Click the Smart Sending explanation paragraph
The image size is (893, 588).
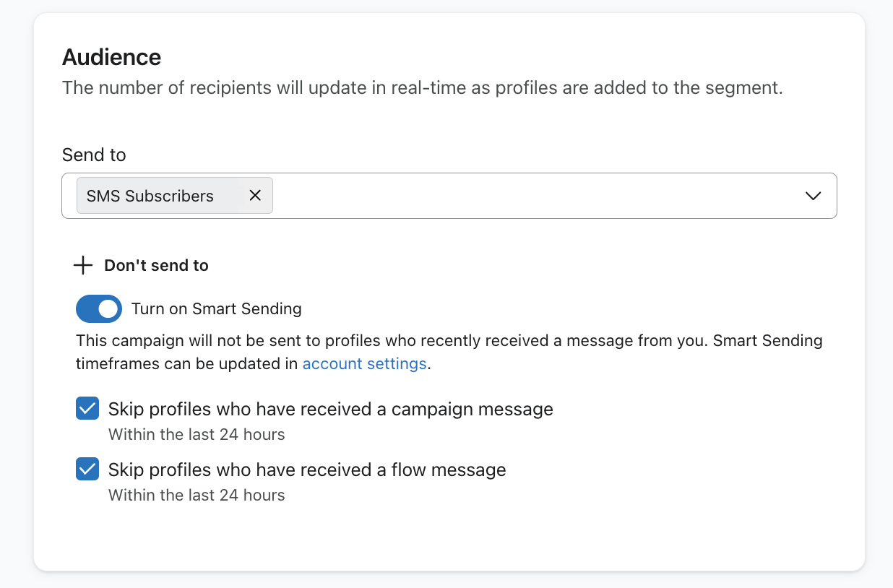(x=448, y=341)
